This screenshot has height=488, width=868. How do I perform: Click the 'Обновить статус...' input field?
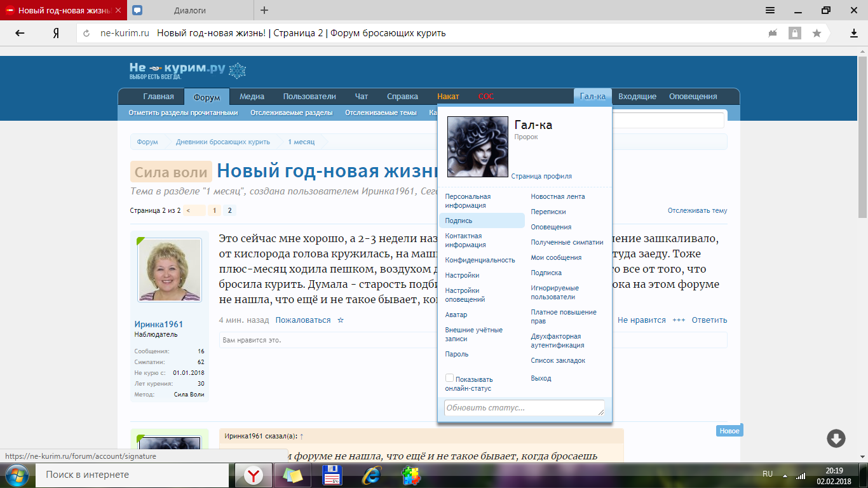pos(524,408)
